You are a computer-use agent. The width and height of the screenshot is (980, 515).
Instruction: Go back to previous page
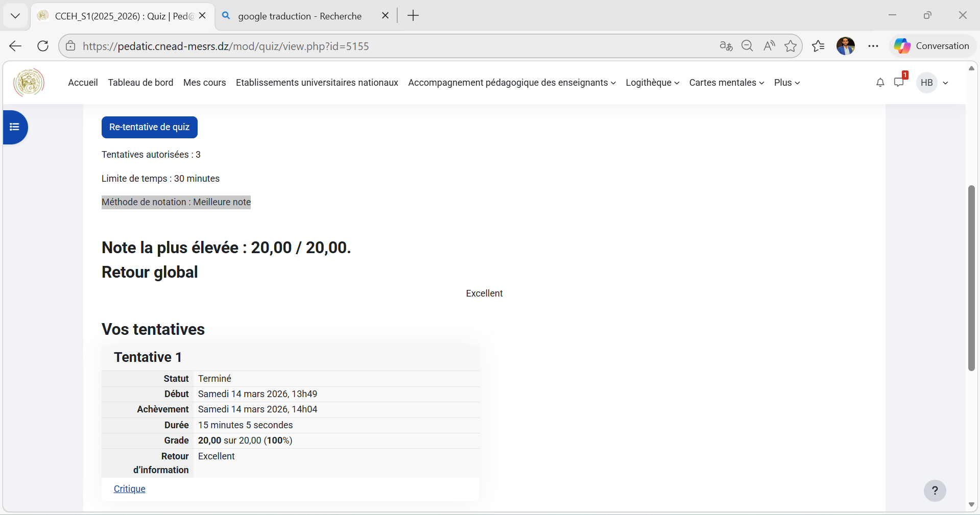click(x=15, y=46)
